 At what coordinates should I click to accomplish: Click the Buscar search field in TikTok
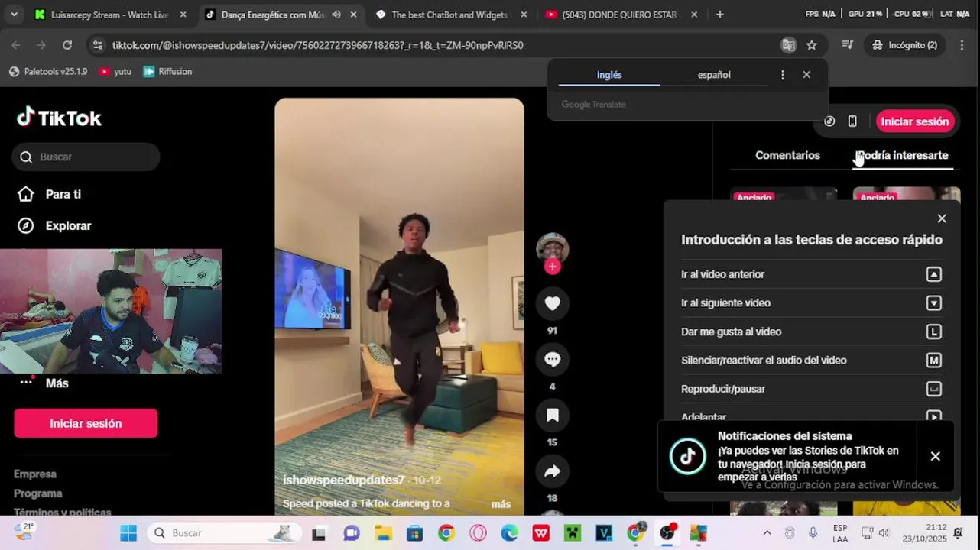coord(86,157)
